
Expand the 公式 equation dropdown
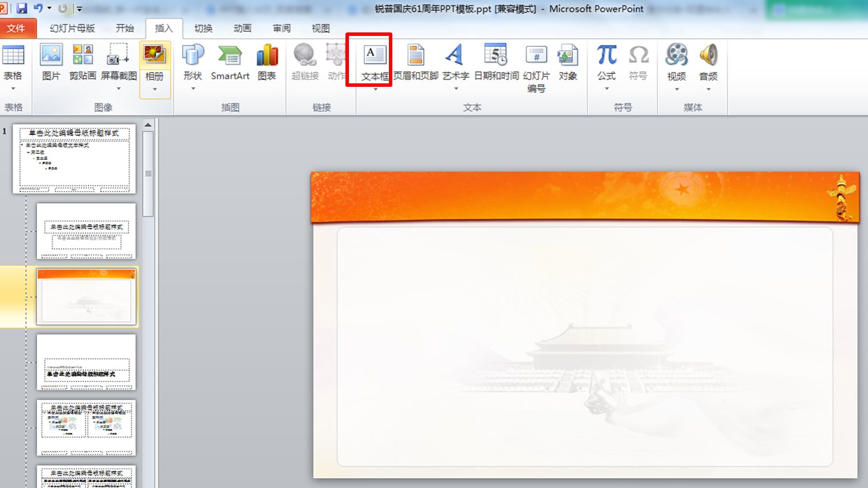606,89
